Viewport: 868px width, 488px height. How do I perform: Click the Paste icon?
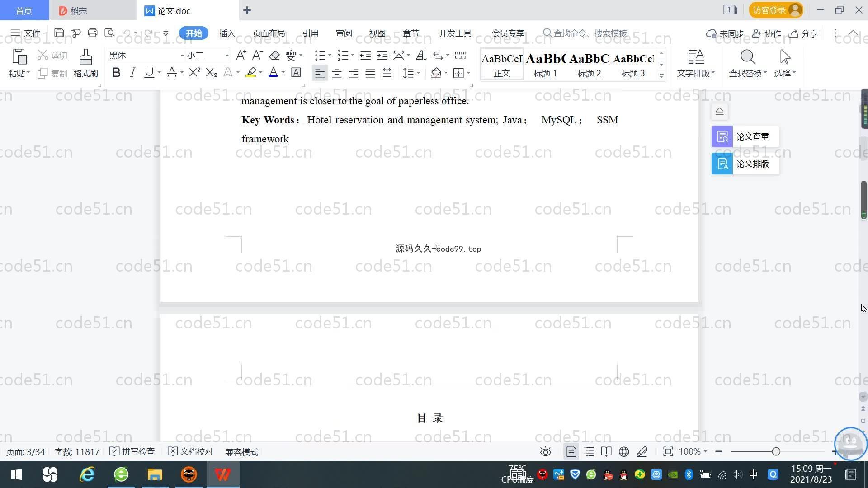pyautogui.click(x=19, y=57)
